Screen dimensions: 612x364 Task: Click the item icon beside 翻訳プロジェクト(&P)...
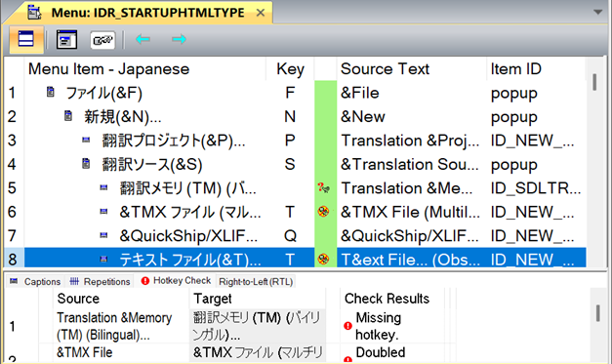click(x=86, y=140)
